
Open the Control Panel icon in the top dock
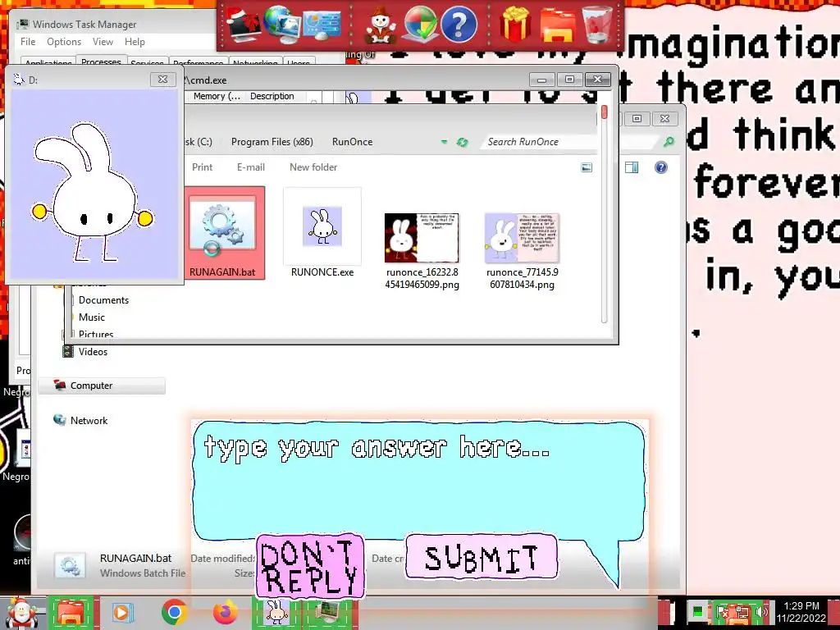click(x=322, y=25)
